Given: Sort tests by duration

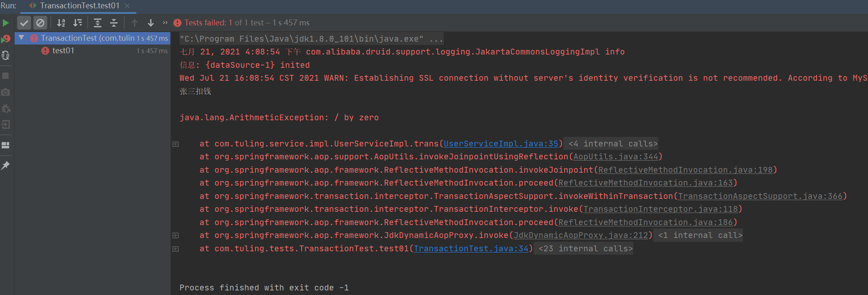Looking at the screenshot, I should (x=78, y=23).
